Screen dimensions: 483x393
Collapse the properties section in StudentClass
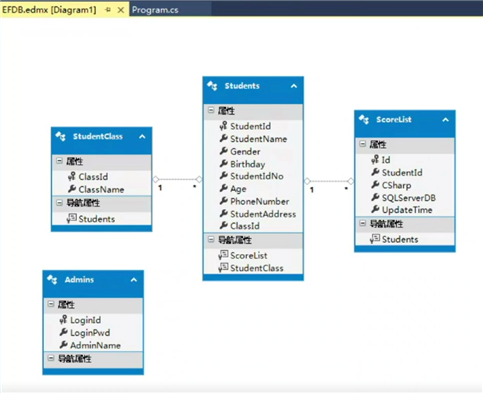[59, 161]
